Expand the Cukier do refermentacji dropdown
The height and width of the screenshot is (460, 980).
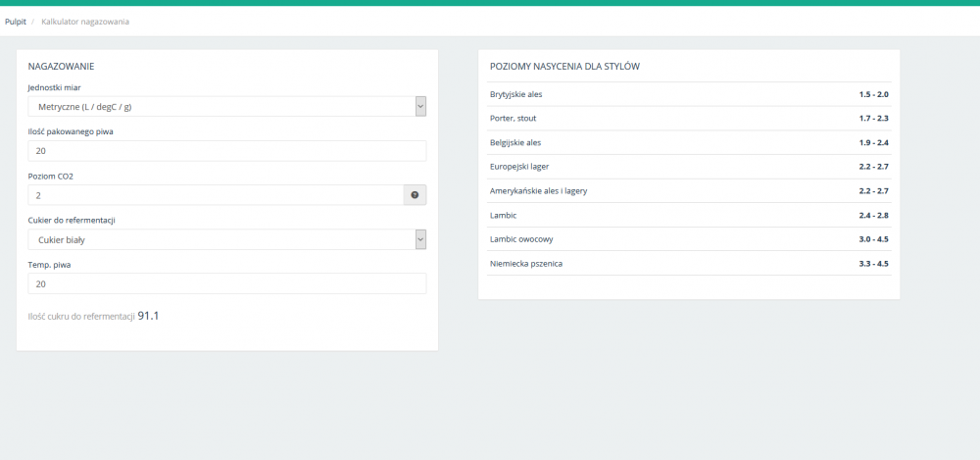[x=226, y=239]
